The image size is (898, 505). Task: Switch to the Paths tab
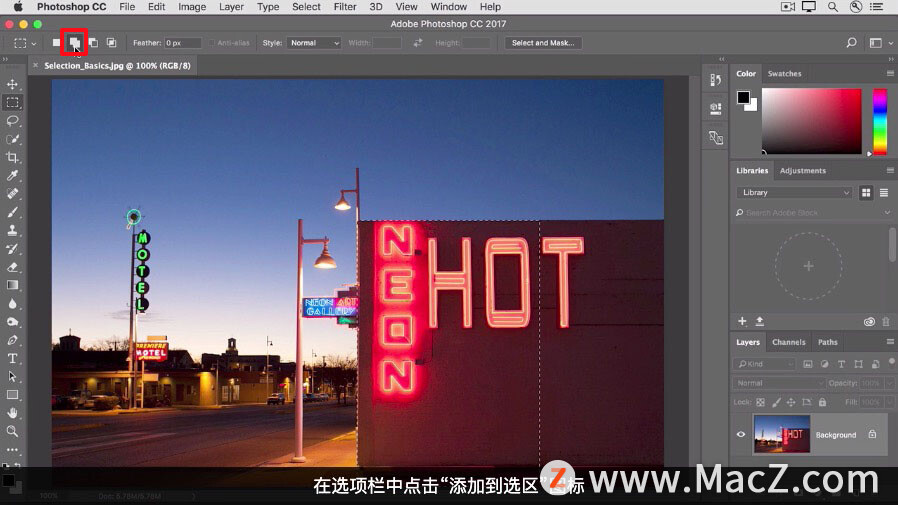click(x=828, y=342)
